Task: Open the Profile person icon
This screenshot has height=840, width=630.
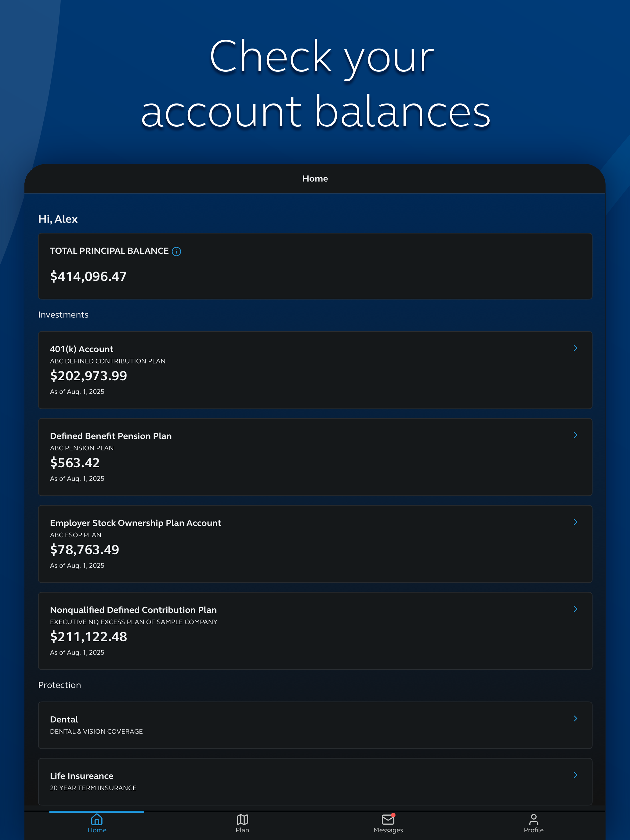Action: click(534, 819)
